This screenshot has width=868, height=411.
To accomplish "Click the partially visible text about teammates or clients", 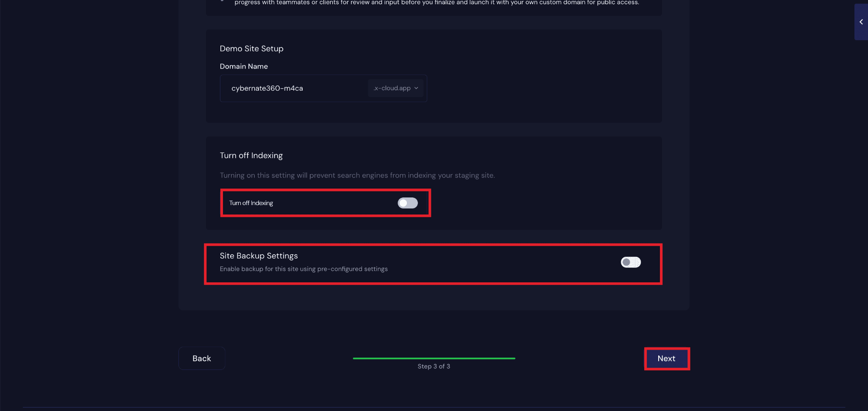I will 437,3.
